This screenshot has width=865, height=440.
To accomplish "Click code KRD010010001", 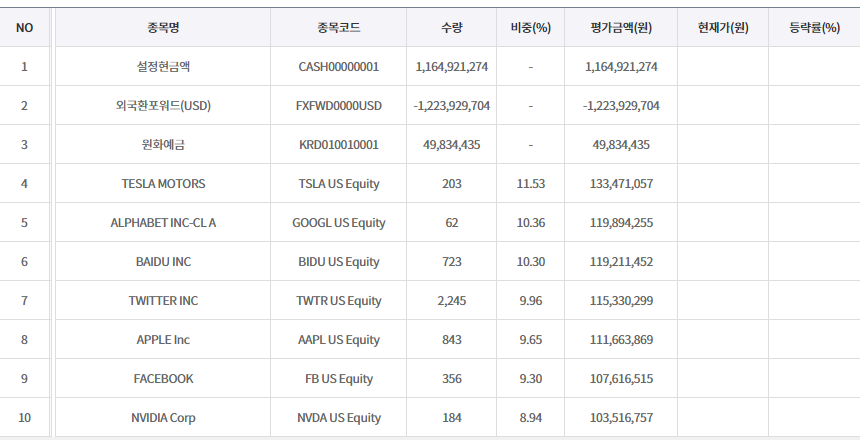I will point(339,145).
